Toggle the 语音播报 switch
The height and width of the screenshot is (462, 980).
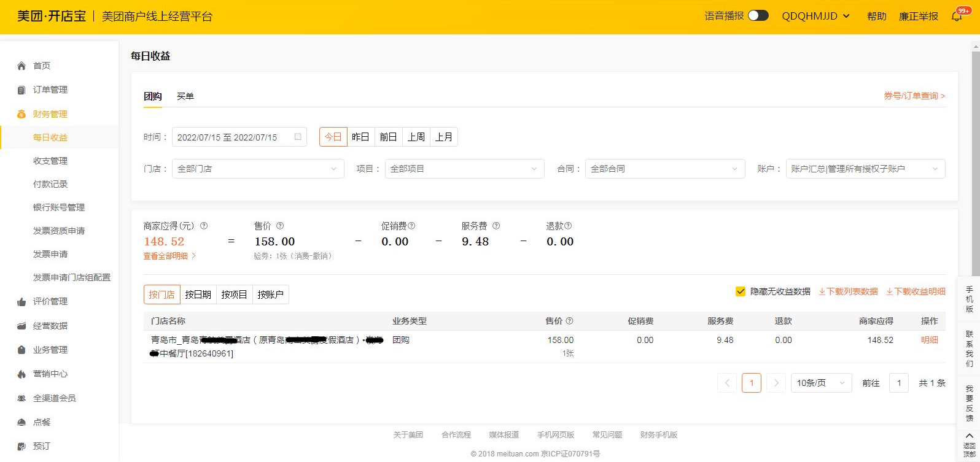point(758,16)
